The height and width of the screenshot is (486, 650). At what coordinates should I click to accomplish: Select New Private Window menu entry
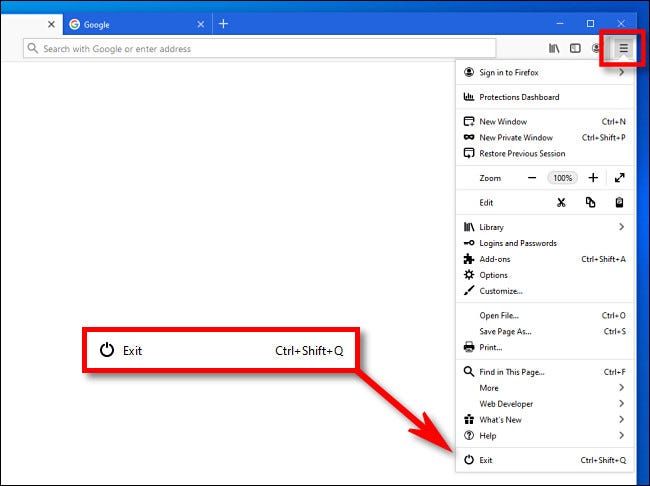(x=516, y=138)
